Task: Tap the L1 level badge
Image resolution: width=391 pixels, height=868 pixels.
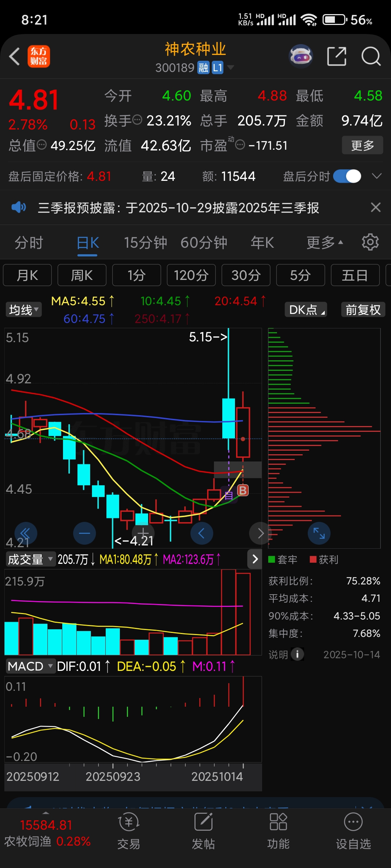Action: click(217, 68)
